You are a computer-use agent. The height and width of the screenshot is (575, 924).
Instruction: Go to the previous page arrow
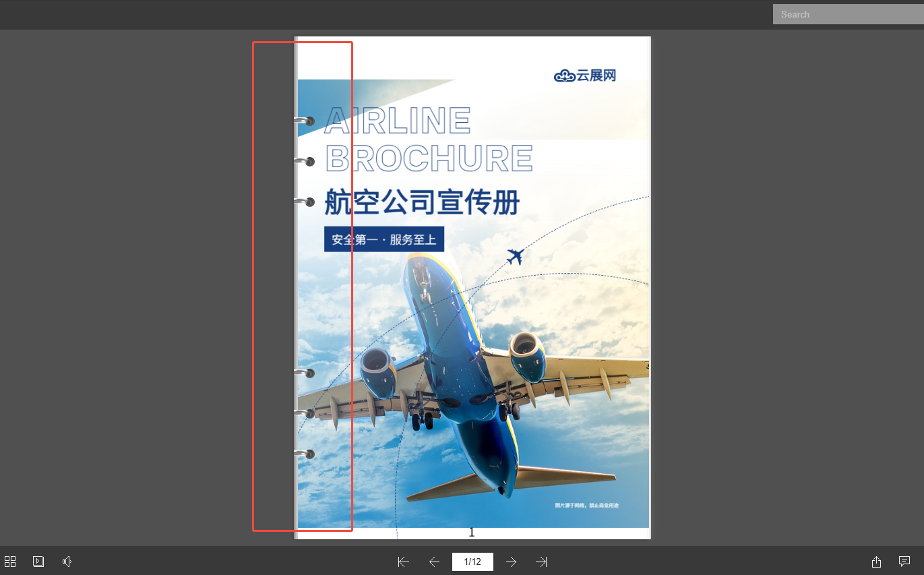pyautogui.click(x=435, y=562)
